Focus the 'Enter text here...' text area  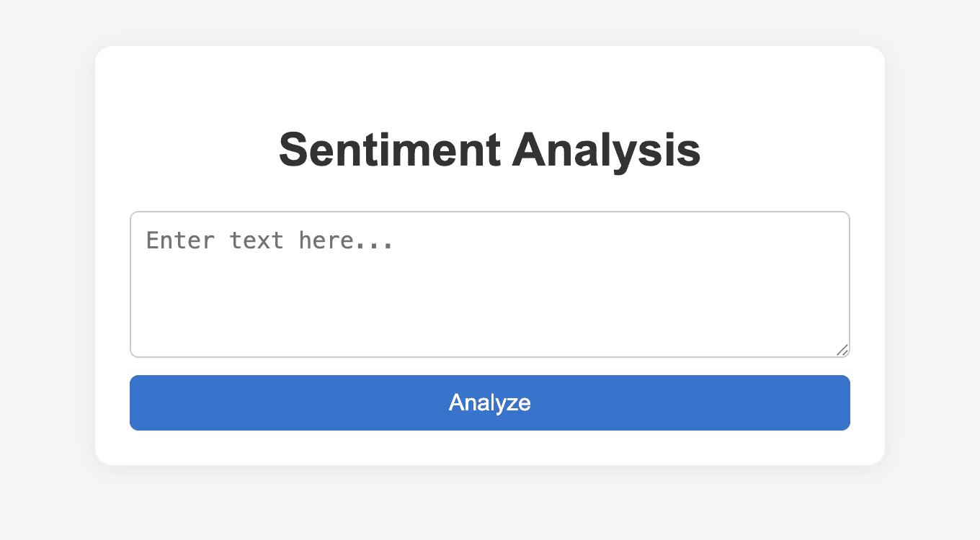pos(489,284)
